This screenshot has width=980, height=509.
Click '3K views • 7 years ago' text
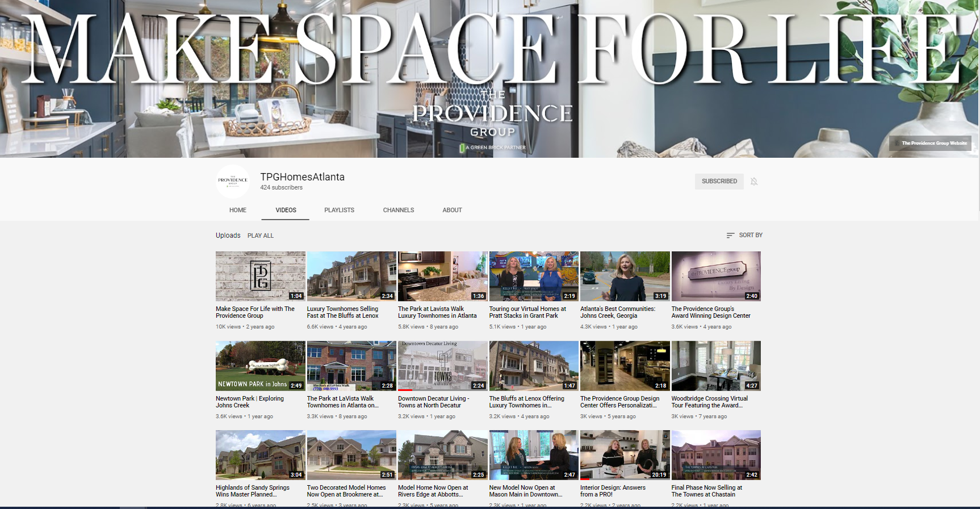[699, 417]
